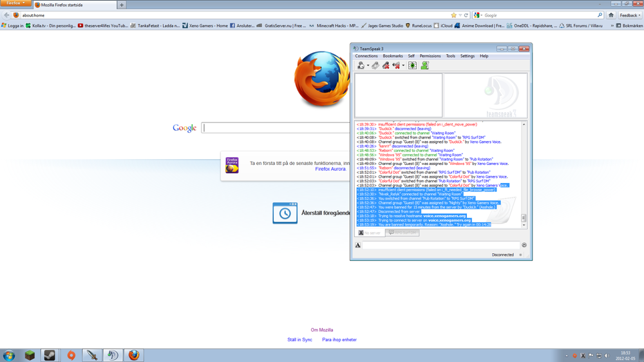644x362 pixels.
Task: Open TeamSpeak contacts manager green person icon
Action: click(424, 65)
